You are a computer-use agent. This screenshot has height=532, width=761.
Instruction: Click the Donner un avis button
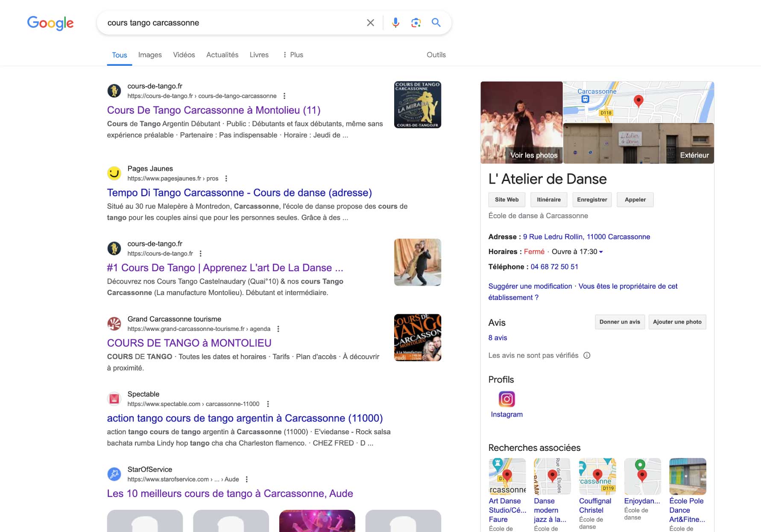(619, 322)
